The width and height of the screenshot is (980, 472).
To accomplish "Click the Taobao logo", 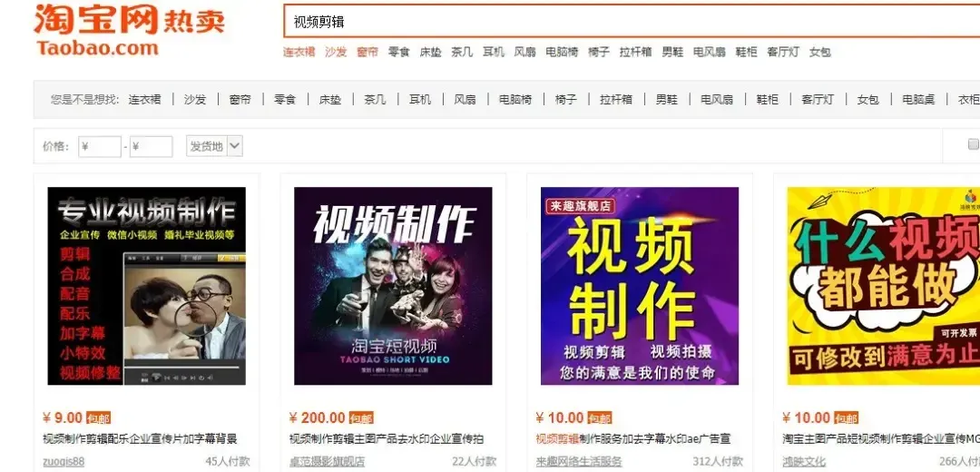I will click(129, 30).
